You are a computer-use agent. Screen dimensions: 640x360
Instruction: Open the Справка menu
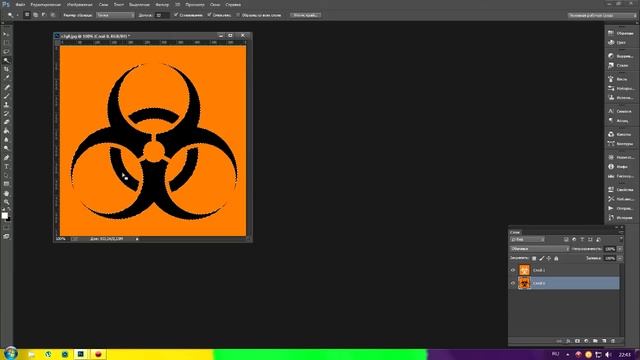pyautogui.click(x=233, y=4)
